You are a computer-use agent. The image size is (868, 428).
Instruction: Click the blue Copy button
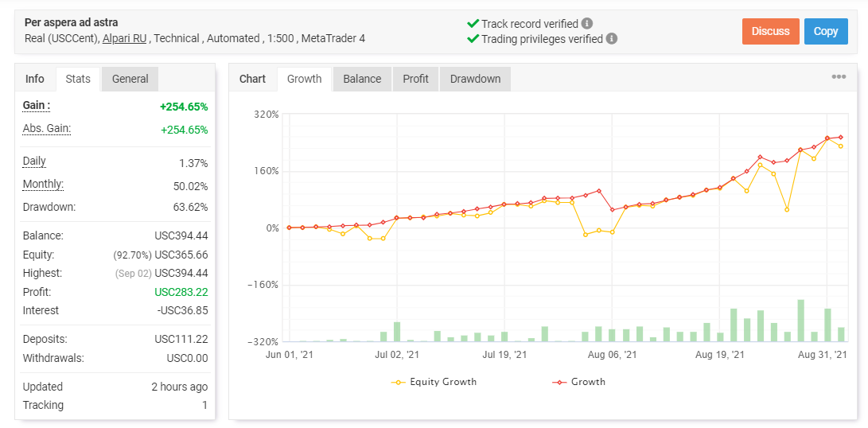point(826,31)
